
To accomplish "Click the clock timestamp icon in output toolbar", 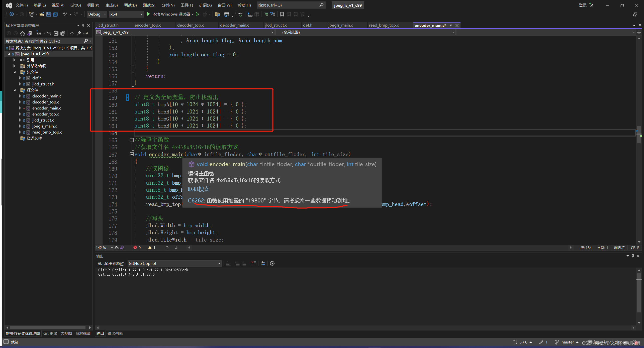I will pos(272,263).
